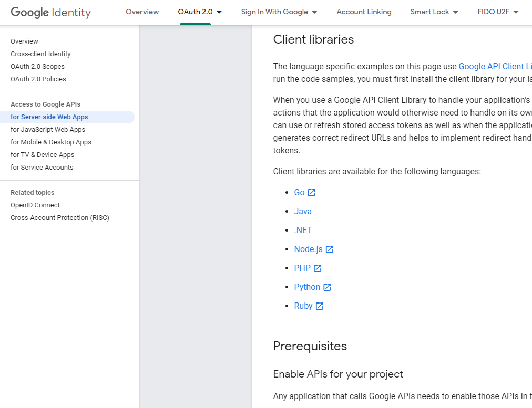Open the Python client library link

pyautogui.click(x=307, y=287)
